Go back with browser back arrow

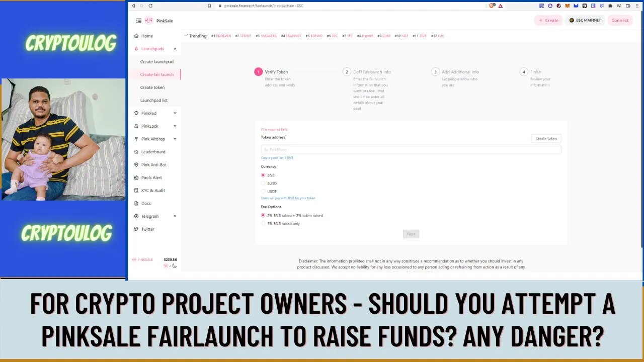pyautogui.click(x=133, y=6)
